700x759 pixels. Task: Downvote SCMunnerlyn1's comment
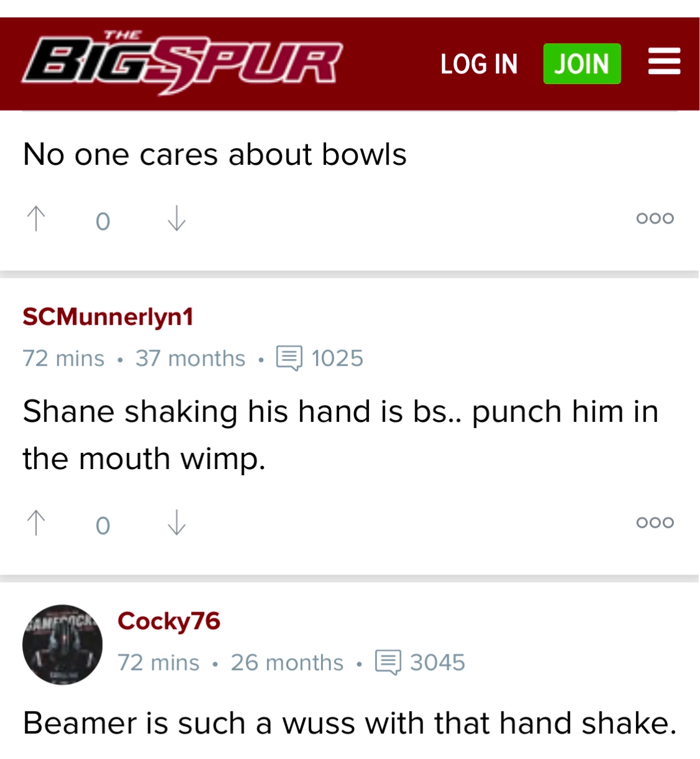tap(177, 523)
